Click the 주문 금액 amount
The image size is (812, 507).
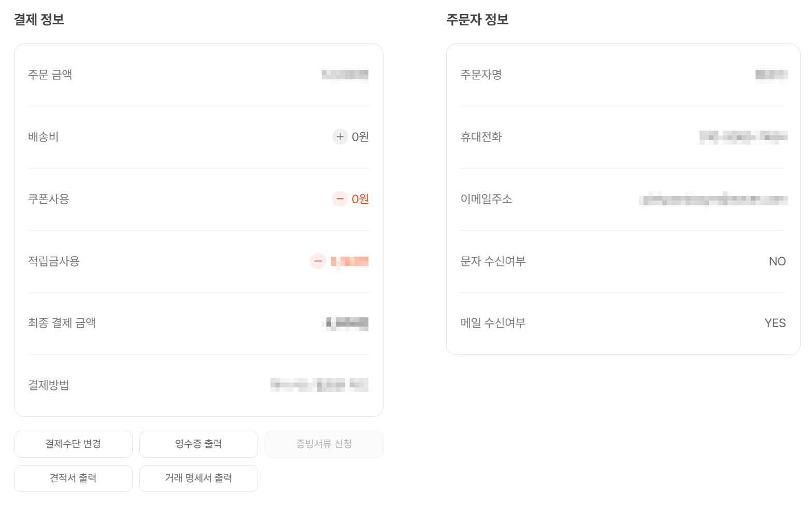(346, 75)
